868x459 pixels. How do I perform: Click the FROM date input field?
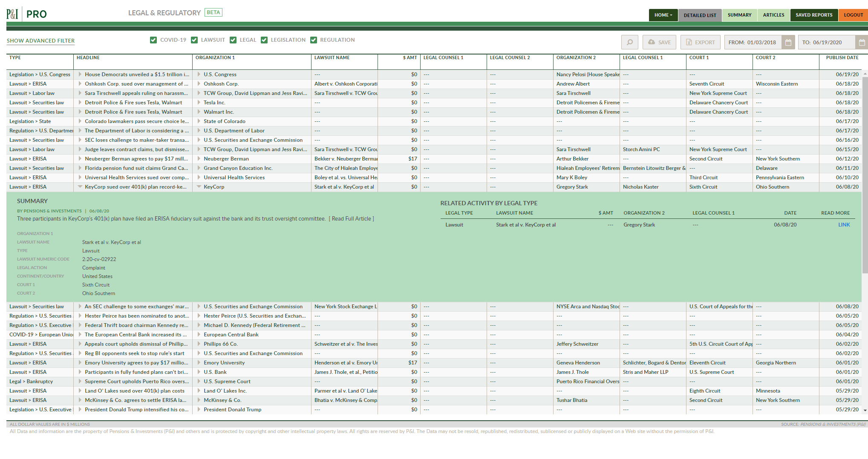tap(753, 42)
